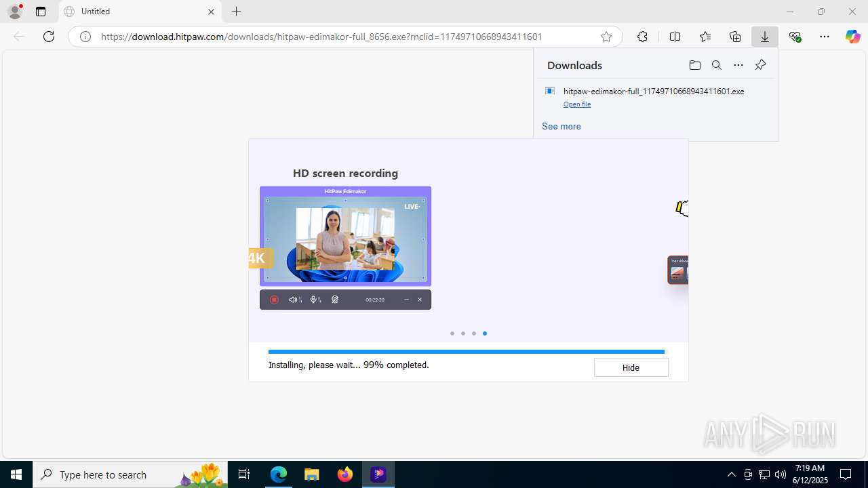Click the record button in preview toolbar
Image resolution: width=868 pixels, height=488 pixels.
pyautogui.click(x=274, y=300)
